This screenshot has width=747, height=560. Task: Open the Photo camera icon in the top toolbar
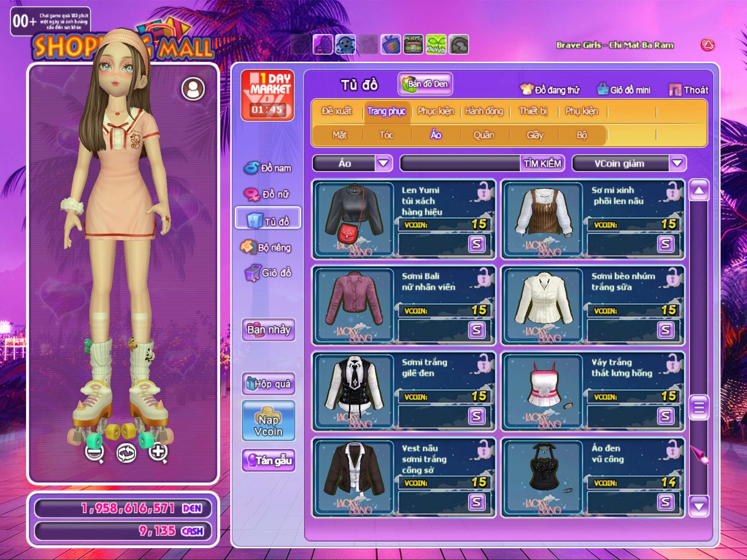(413, 44)
